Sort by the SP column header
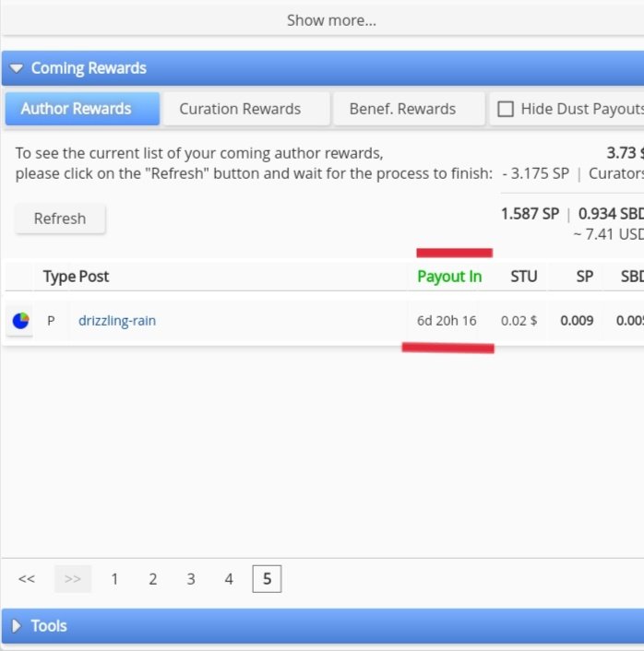This screenshot has width=644, height=651. coord(584,277)
